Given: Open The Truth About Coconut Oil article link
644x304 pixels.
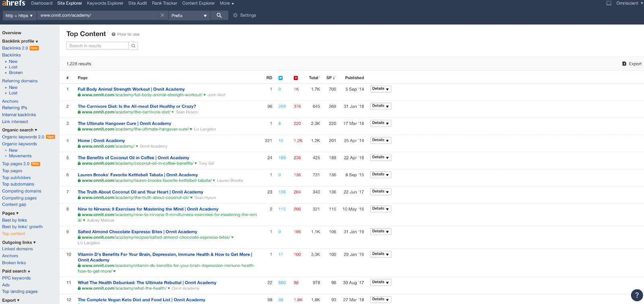Looking at the screenshot, I should 140,192.
